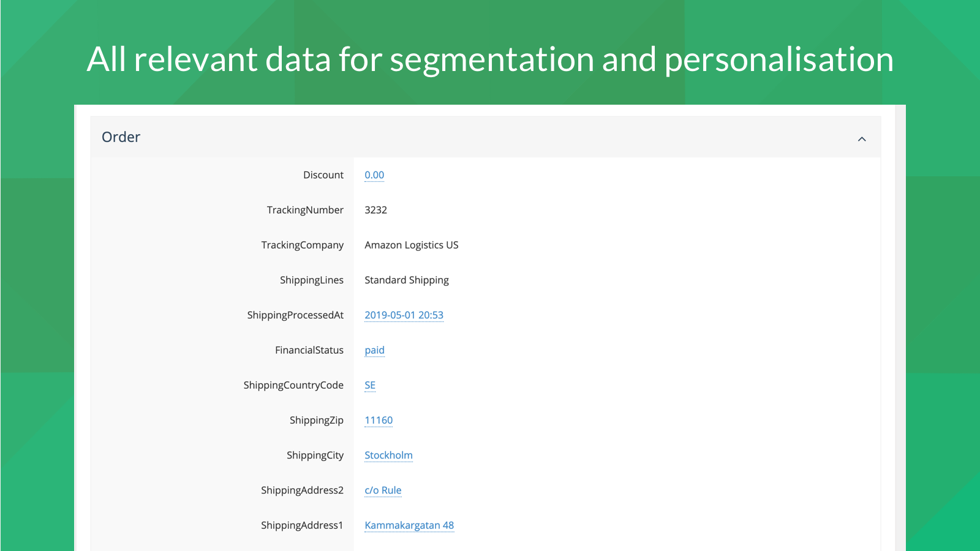Open the ShippingCity value Stockholm

coord(388,455)
